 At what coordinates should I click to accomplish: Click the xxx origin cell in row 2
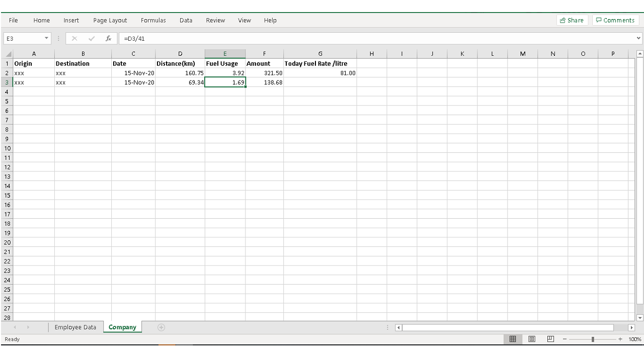[x=34, y=73]
